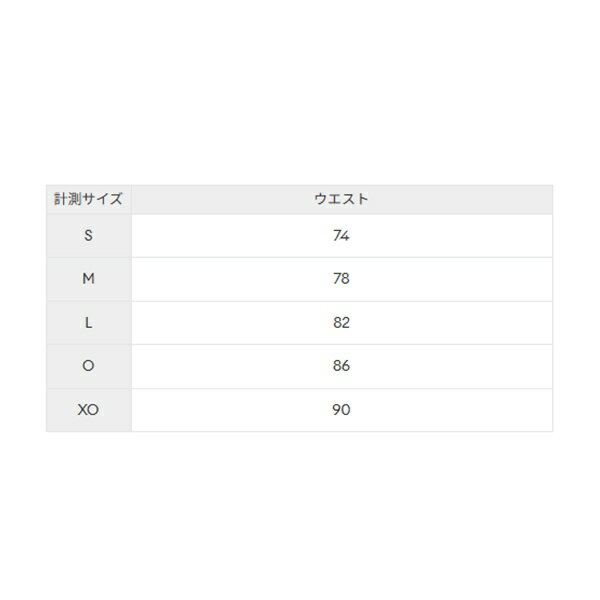Select the XO size label
The height and width of the screenshot is (600, 600).
(x=88, y=409)
